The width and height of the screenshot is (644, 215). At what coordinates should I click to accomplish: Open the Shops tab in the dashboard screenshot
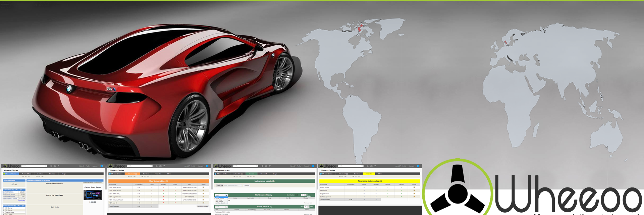64,174
